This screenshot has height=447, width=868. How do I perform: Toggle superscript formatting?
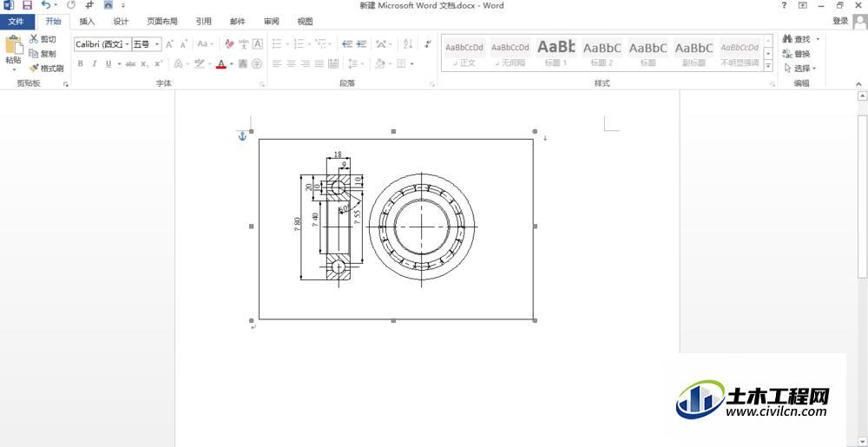pos(158,63)
